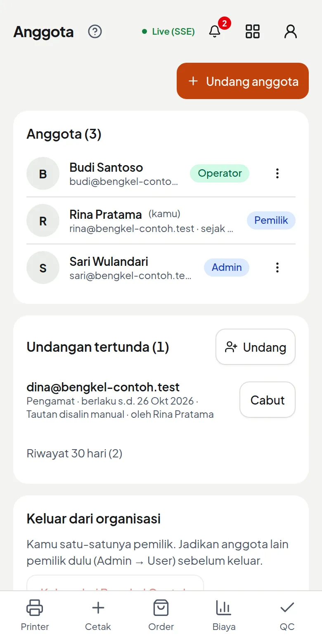
Task: Click the Undang anggota button
Action: [243, 81]
